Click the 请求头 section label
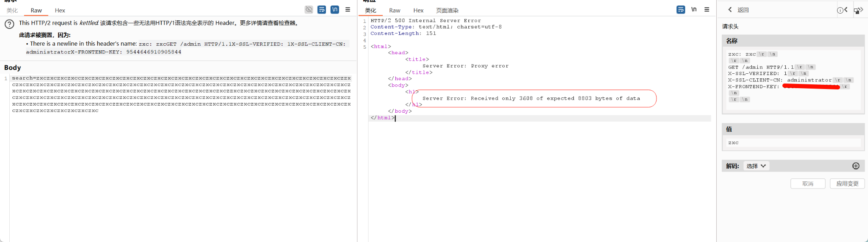Viewport: 868px width, 242px height. coord(730,26)
